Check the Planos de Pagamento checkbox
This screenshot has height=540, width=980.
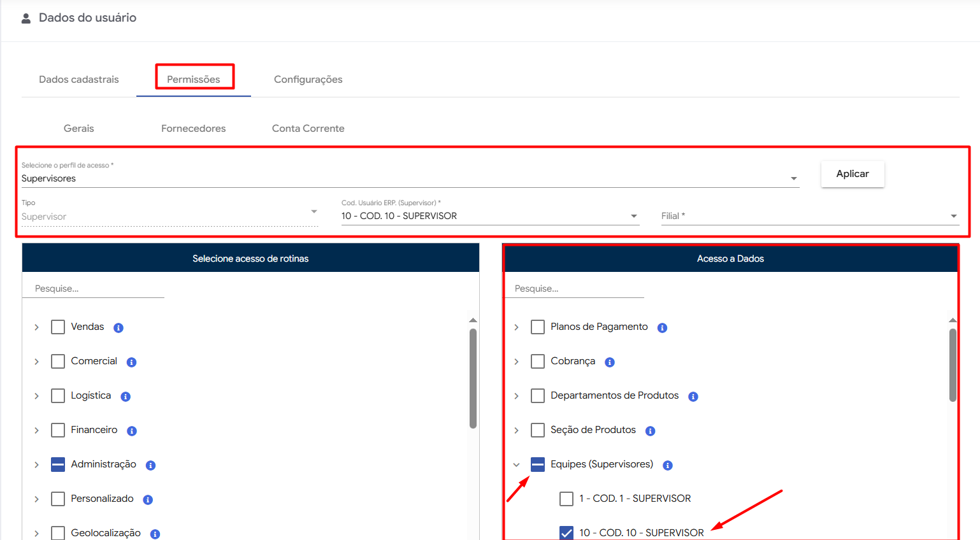click(538, 327)
